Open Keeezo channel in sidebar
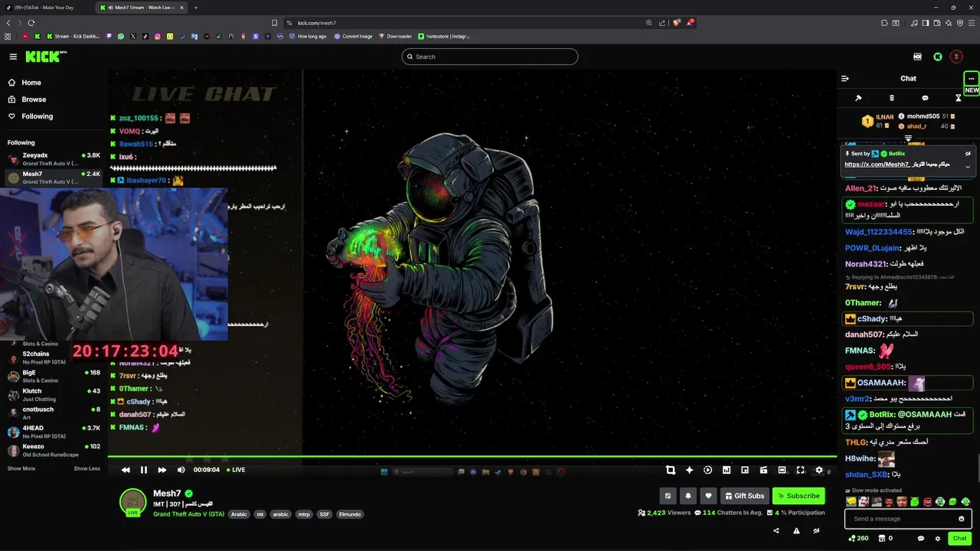This screenshot has height=551, width=980. pyautogui.click(x=54, y=450)
